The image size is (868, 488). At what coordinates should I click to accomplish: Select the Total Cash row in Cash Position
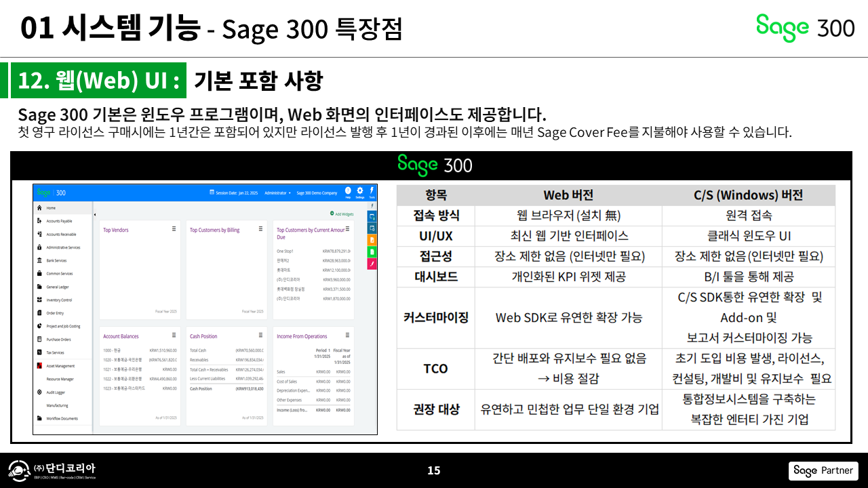[x=226, y=350]
